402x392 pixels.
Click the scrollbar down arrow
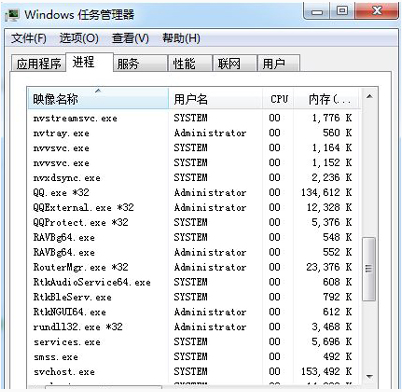pos(369,377)
